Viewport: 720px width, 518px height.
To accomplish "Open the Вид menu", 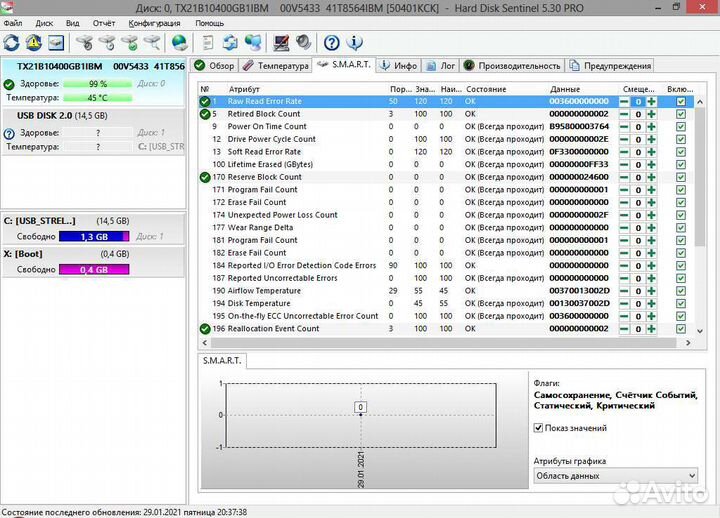I will click(73, 23).
